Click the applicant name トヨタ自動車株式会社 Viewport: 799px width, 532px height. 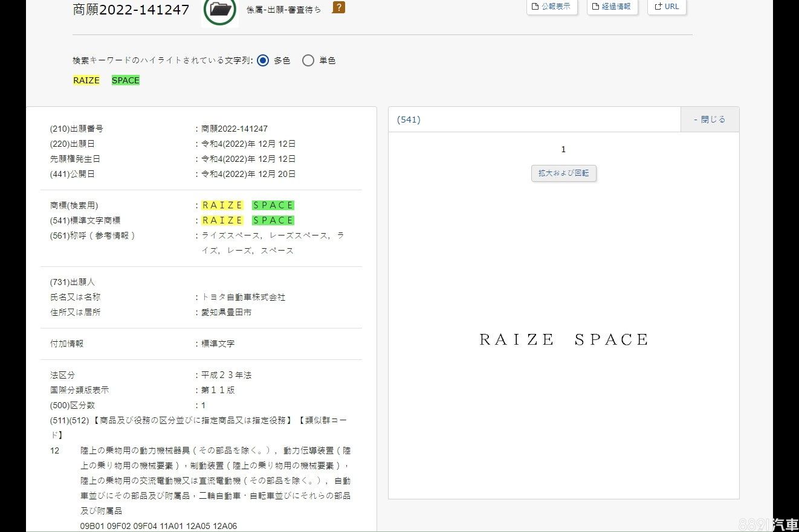[244, 297]
